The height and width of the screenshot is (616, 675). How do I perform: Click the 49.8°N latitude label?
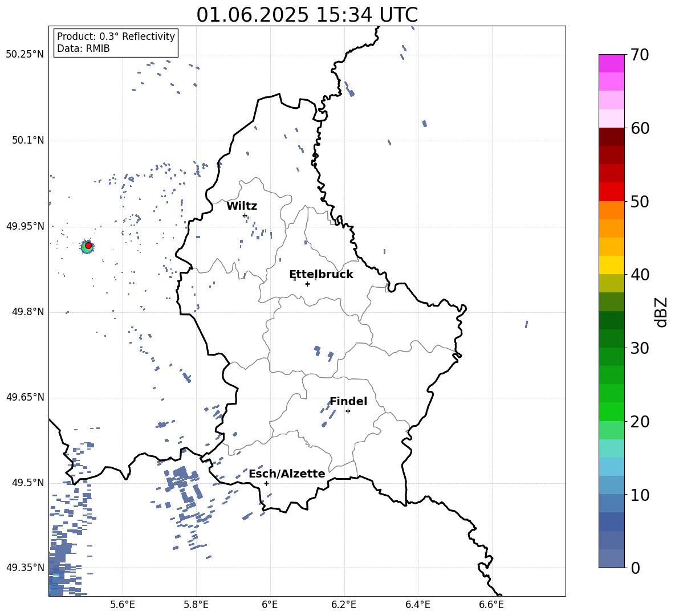coord(28,312)
